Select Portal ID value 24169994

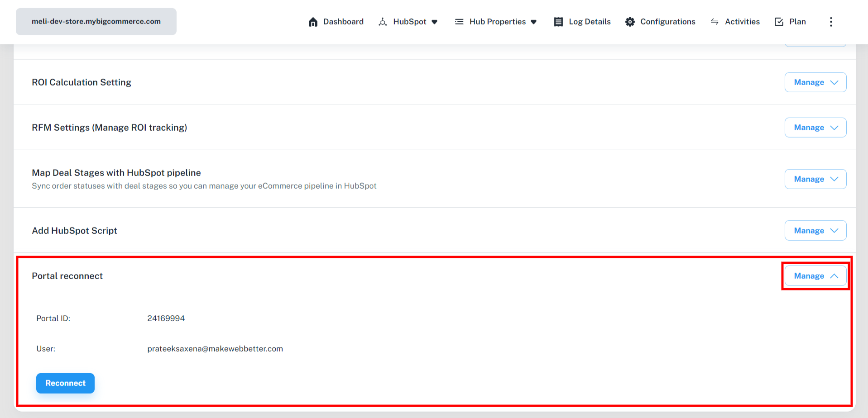pyautogui.click(x=166, y=318)
